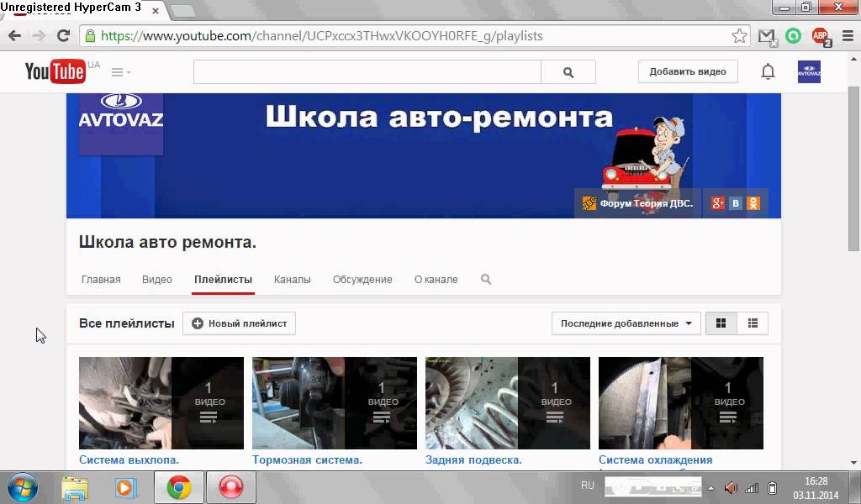Select the Плейлисты tab

[x=223, y=279]
